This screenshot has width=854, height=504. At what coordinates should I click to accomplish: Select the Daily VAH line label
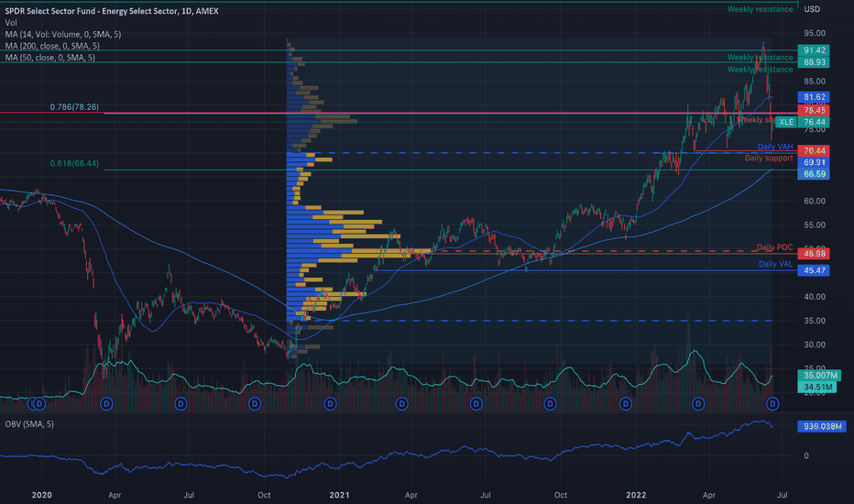point(775,147)
